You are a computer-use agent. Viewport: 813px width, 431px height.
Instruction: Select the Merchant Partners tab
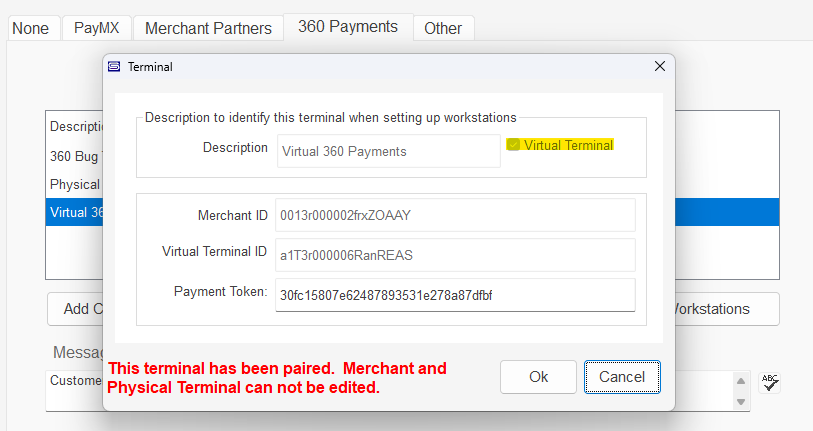(x=208, y=28)
